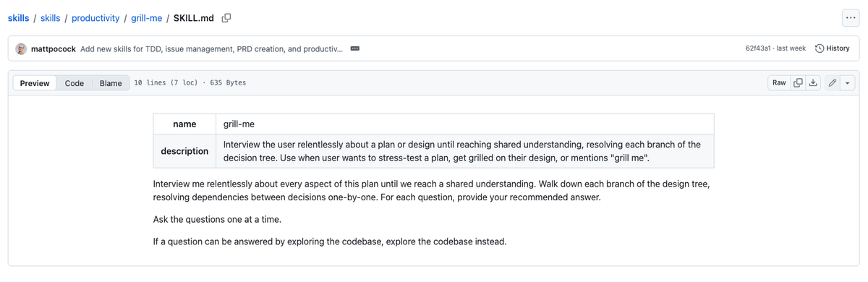
Task: Click the 'explore the codebase instead' paragraph
Action: point(330,242)
